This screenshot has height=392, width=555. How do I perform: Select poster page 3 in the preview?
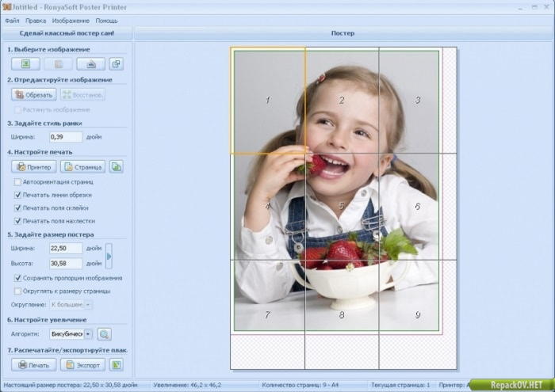pyautogui.click(x=418, y=101)
